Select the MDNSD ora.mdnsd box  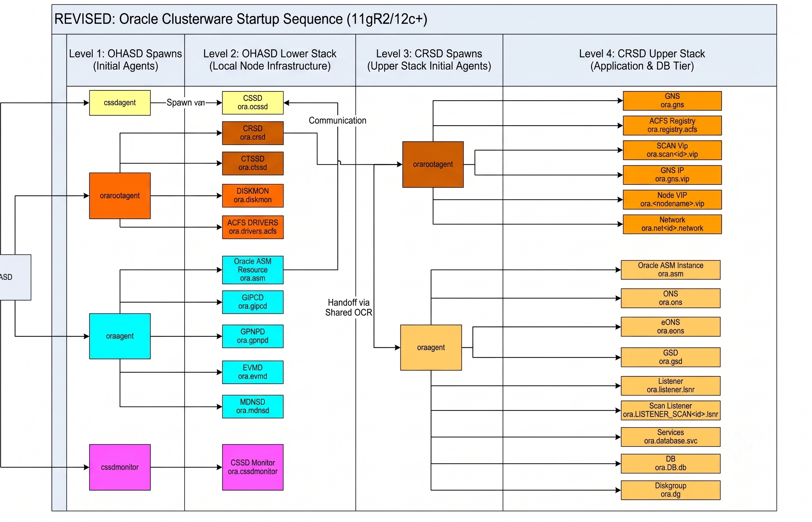click(x=253, y=407)
